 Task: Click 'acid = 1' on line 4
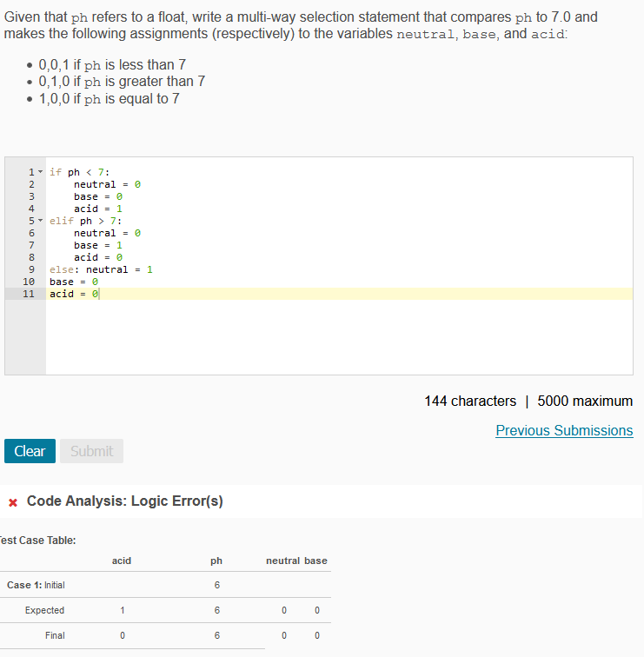tap(98, 209)
